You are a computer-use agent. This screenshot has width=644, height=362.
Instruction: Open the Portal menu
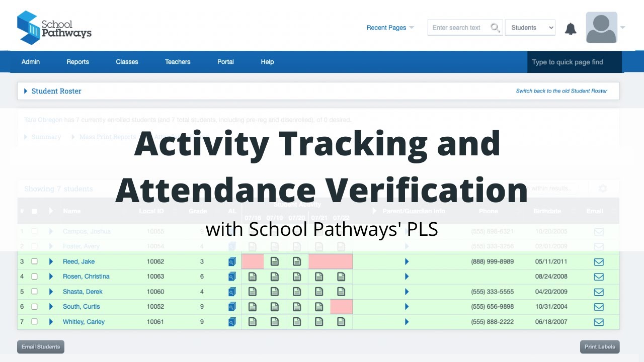tap(225, 62)
